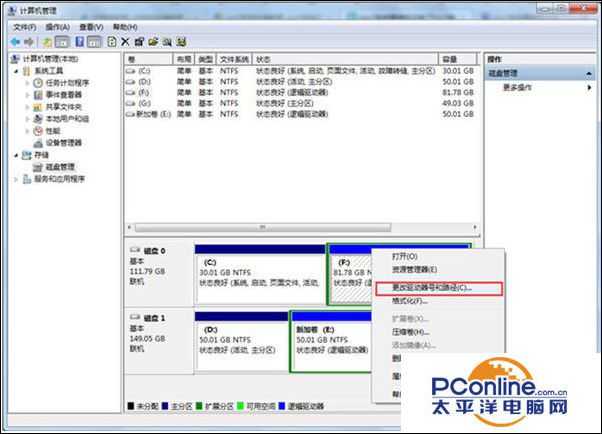Expand the 服务和应用程序 tree node
The height and width of the screenshot is (434, 602).
(x=15, y=179)
